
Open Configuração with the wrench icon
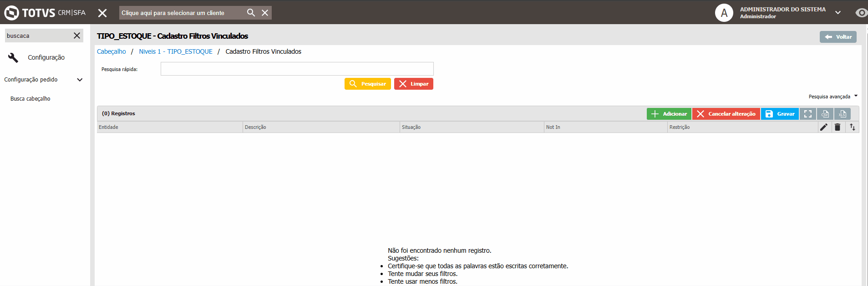click(x=13, y=57)
